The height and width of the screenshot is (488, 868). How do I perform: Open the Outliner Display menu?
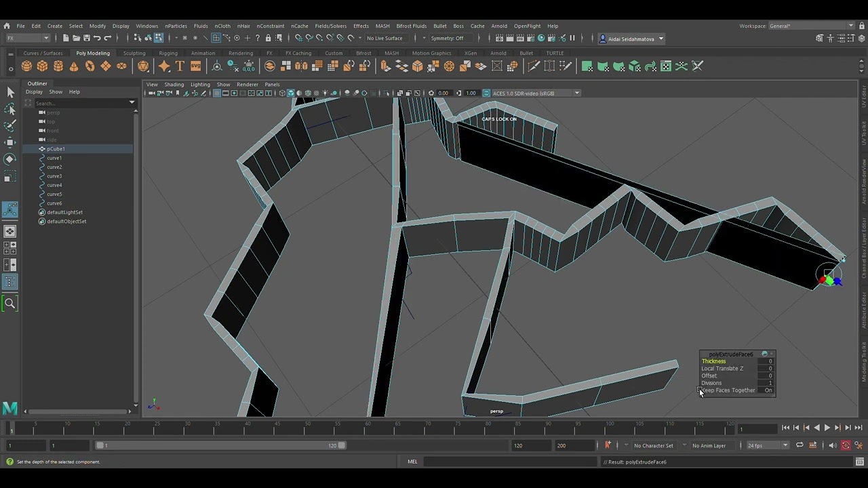(x=34, y=91)
